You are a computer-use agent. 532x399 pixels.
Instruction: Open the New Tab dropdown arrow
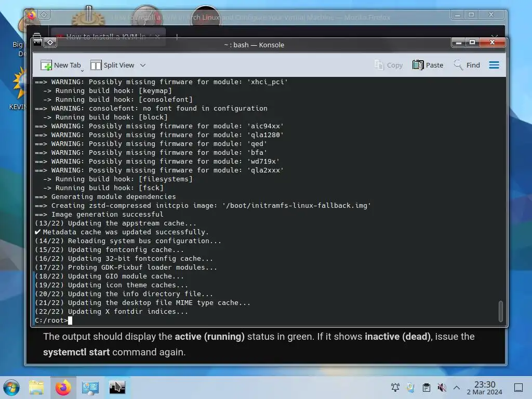82,71
